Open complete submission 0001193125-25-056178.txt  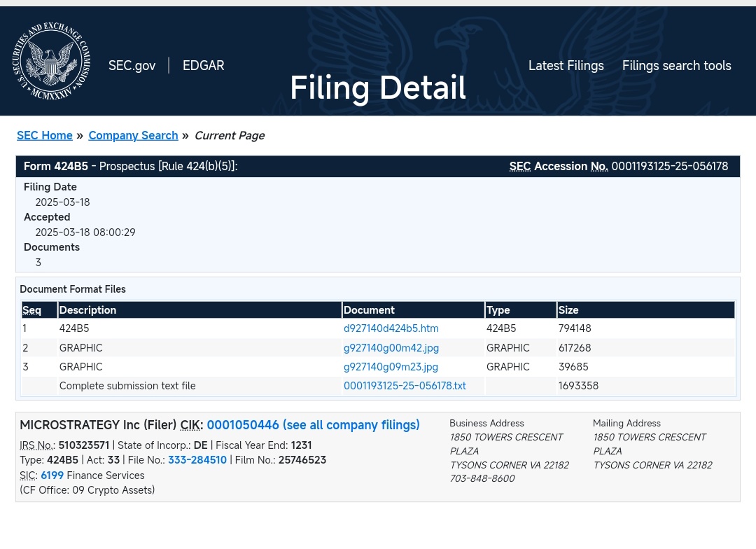tap(405, 386)
